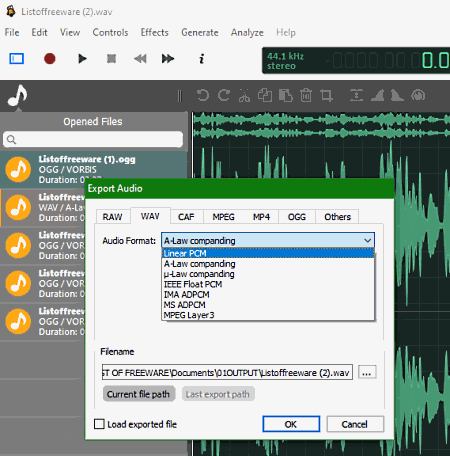Cancel the Export Audio dialog
450x456 pixels.
[x=355, y=424]
